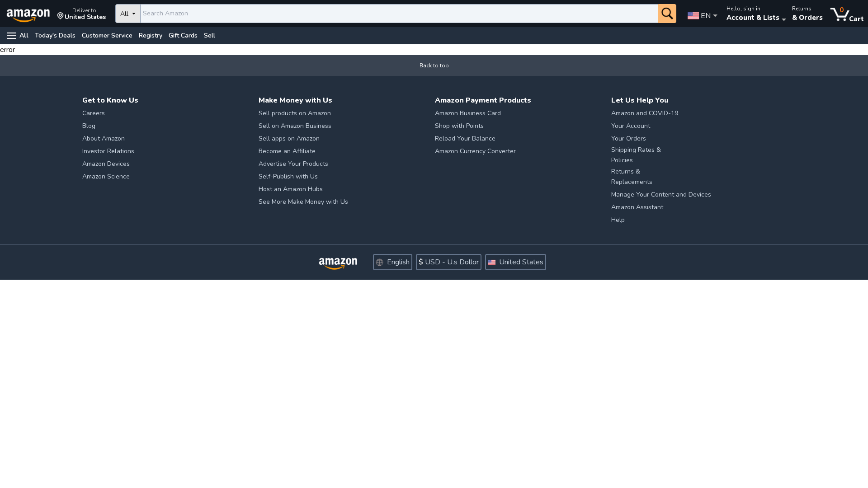Click the US flag language icon

click(x=693, y=16)
